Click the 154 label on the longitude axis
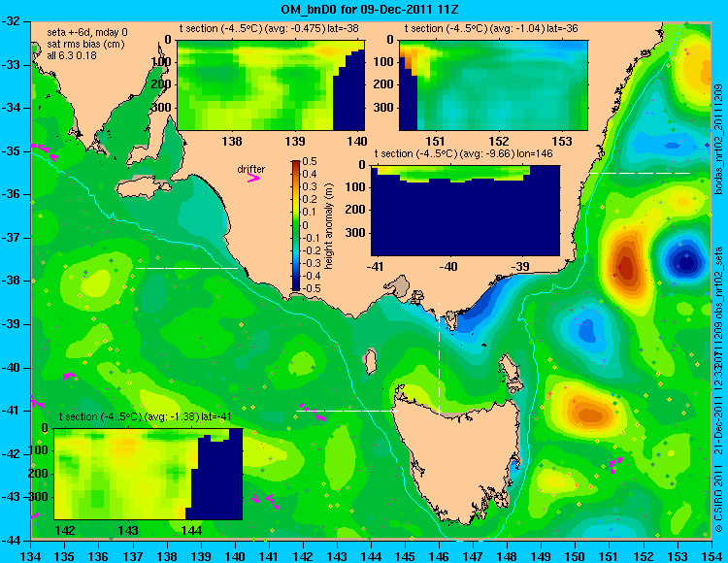Image resolution: width=728 pixels, height=563 pixels. (x=711, y=555)
